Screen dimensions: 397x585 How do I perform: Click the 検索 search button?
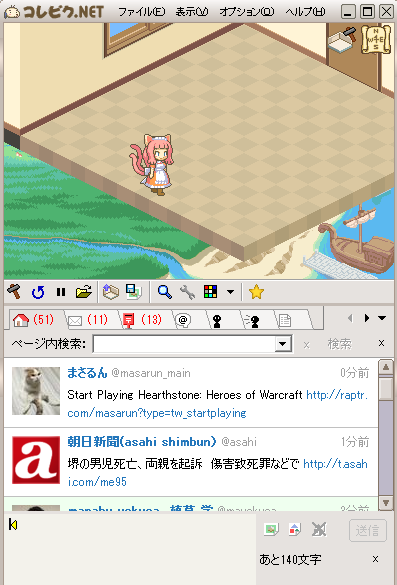click(x=340, y=344)
